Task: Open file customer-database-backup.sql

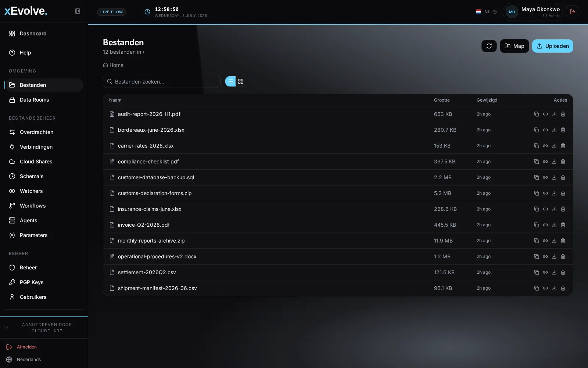Action: tap(156, 177)
